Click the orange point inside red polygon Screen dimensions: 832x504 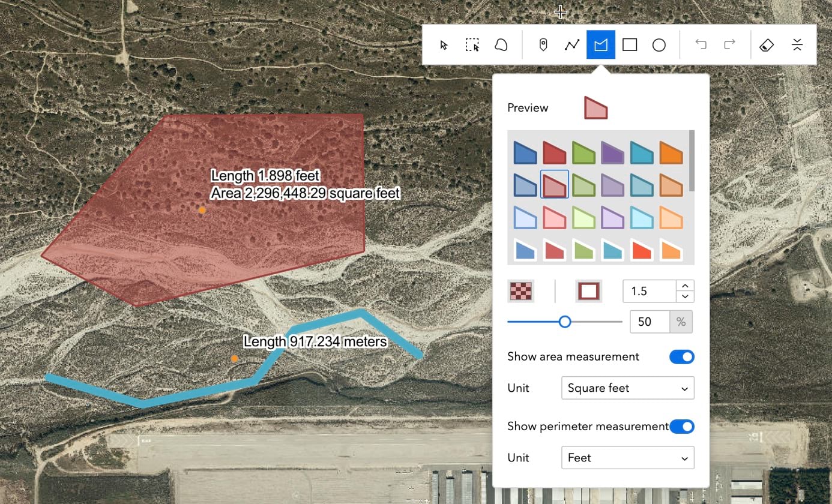202,210
